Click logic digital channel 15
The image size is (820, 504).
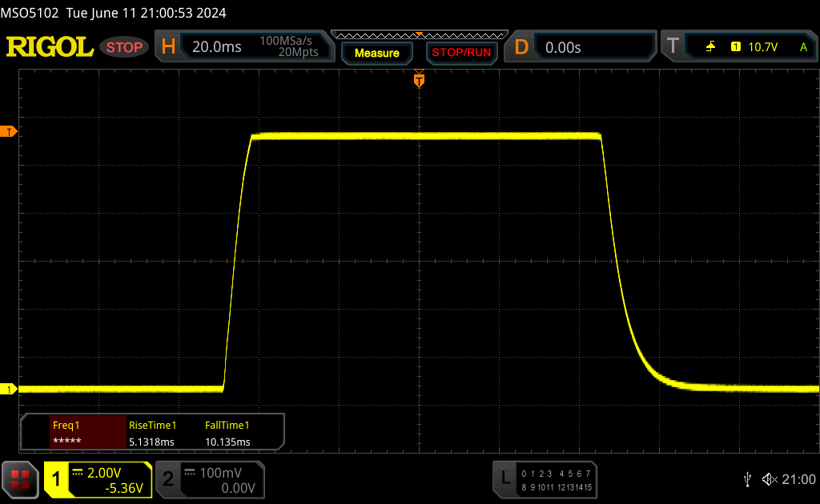[587, 487]
